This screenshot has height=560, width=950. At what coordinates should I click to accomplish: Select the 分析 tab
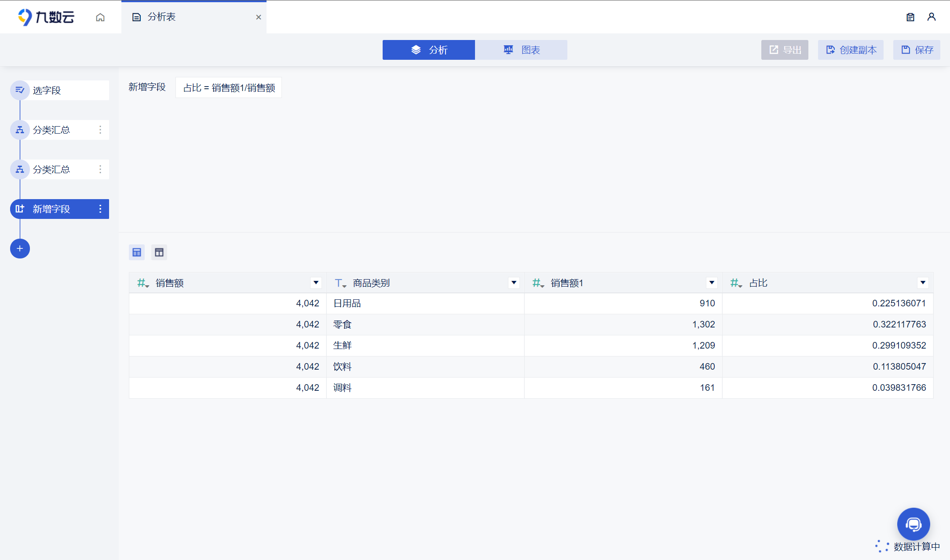point(429,50)
